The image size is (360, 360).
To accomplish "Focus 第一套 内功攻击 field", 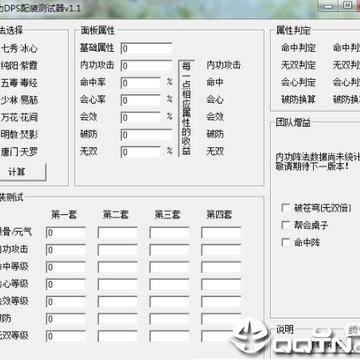I will point(66,250).
